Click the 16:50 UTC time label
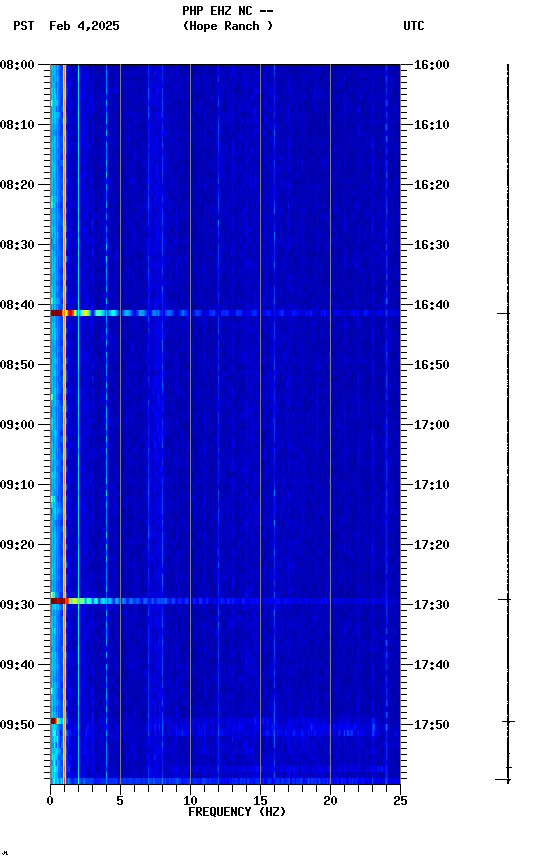Image resolution: width=552 pixels, height=864 pixels. pyautogui.click(x=432, y=365)
